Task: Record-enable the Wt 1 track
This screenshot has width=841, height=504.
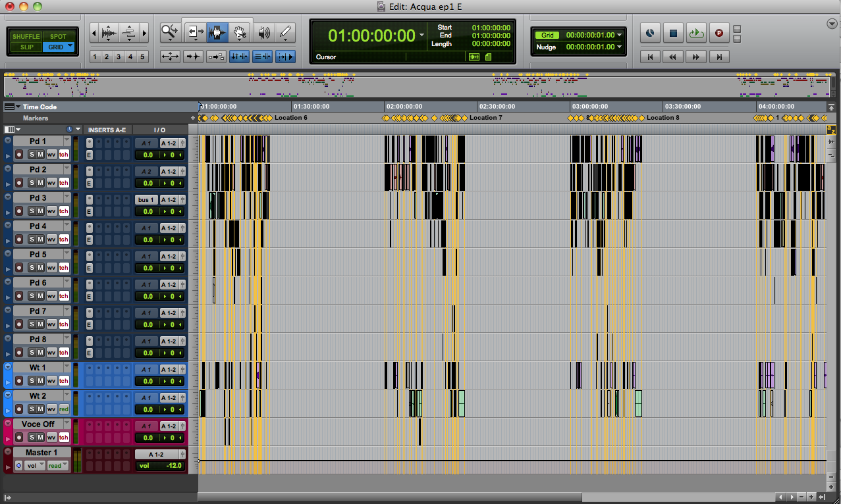Action: coord(19,381)
